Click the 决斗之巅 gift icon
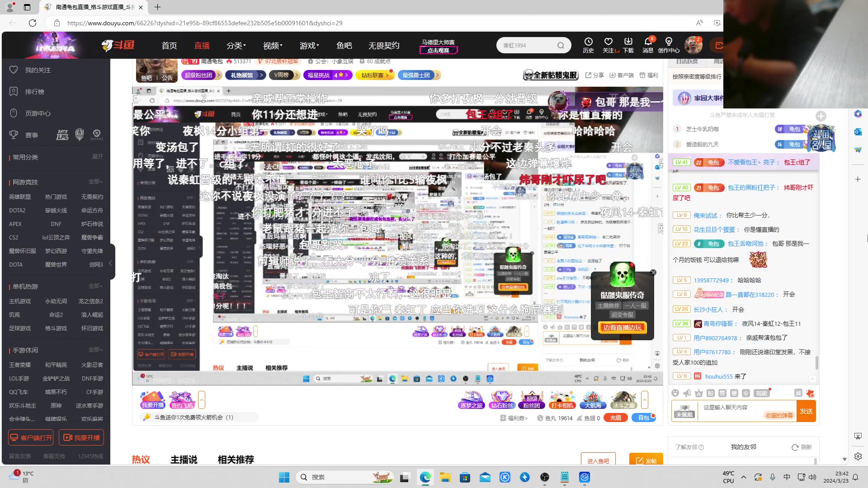 point(623,400)
